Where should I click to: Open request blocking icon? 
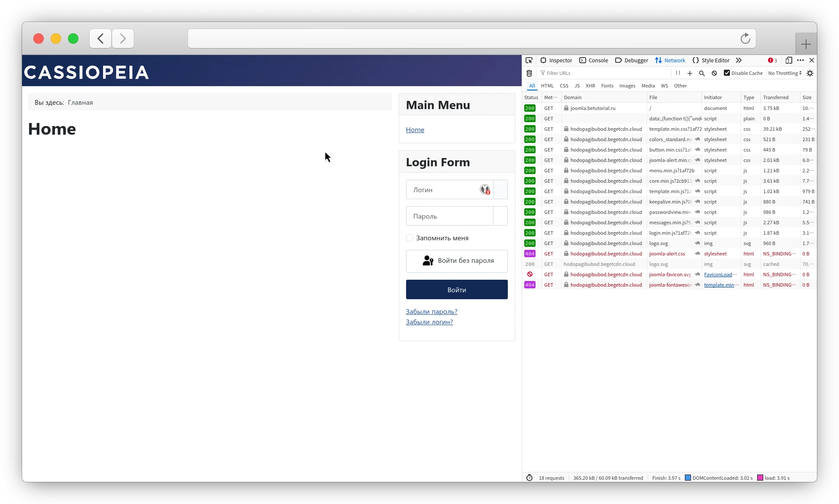tap(714, 73)
